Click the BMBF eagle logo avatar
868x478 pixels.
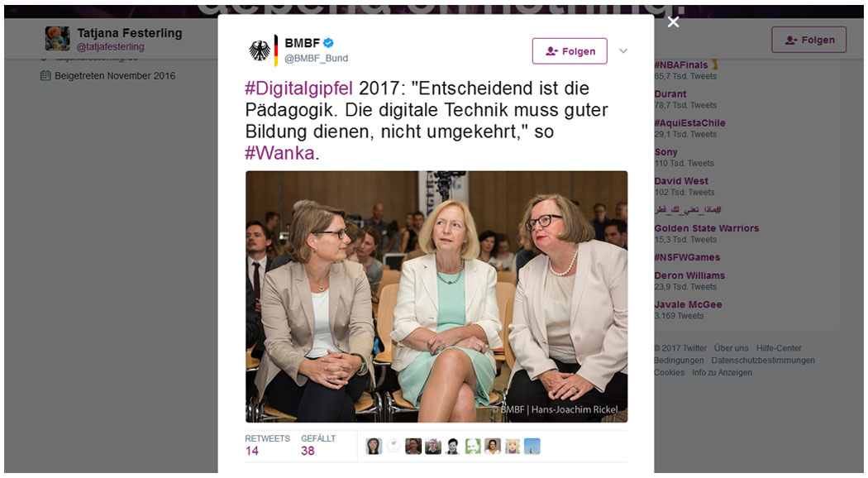coord(262,50)
